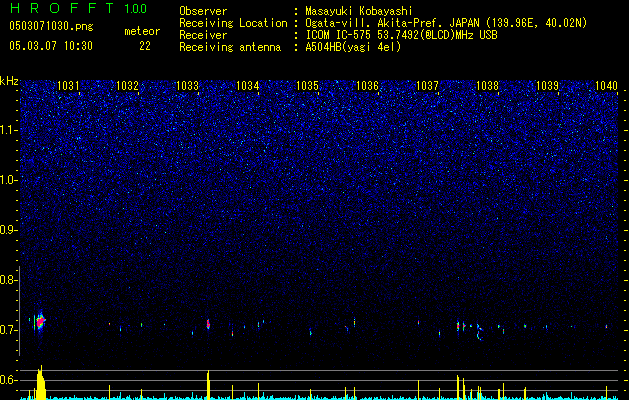Screen dimensions: 629x400
Task: Click the 1036 time axis marker
Action: (367, 86)
